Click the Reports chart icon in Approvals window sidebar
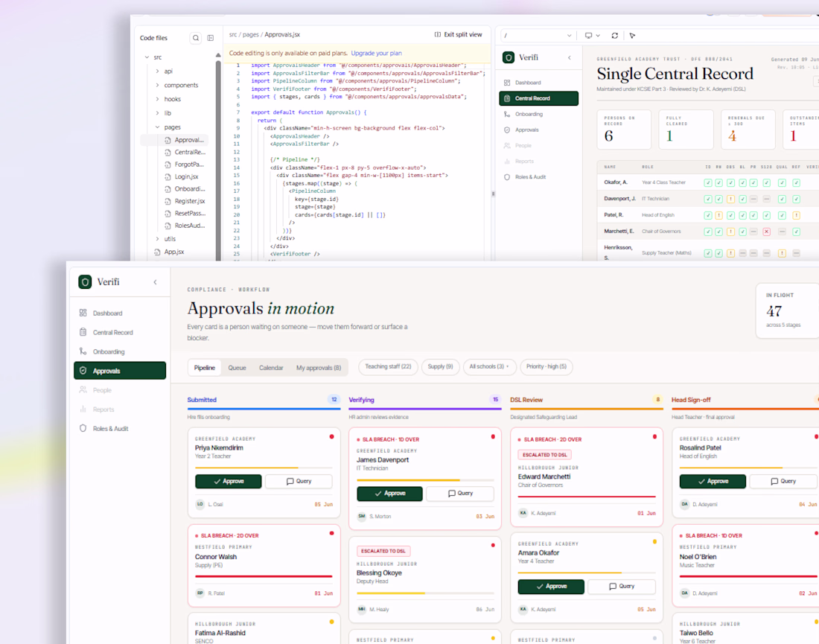819x644 pixels. click(83, 409)
